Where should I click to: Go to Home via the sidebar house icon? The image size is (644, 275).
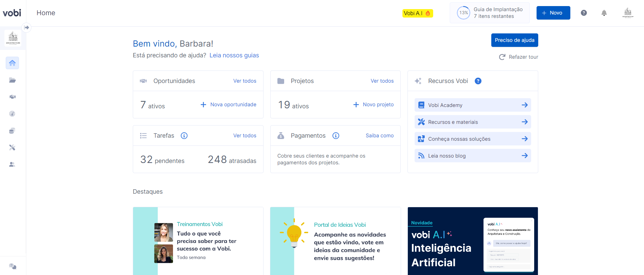(x=12, y=63)
